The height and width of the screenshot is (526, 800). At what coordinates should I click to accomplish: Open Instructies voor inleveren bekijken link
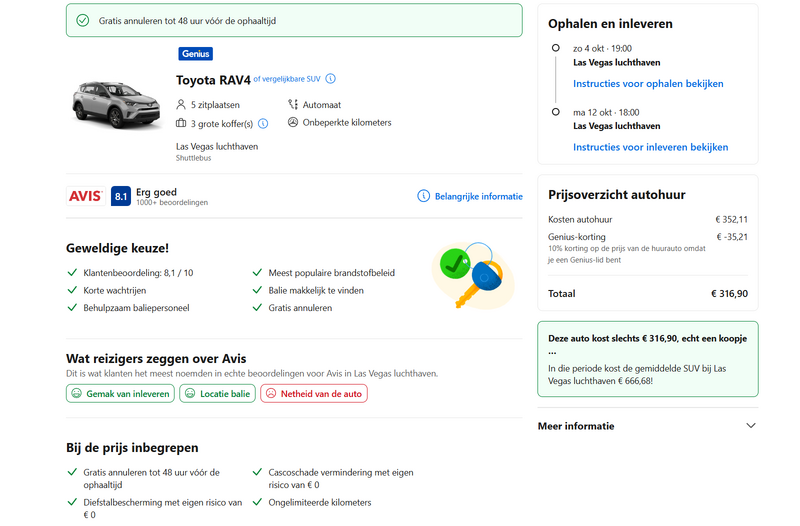point(651,147)
